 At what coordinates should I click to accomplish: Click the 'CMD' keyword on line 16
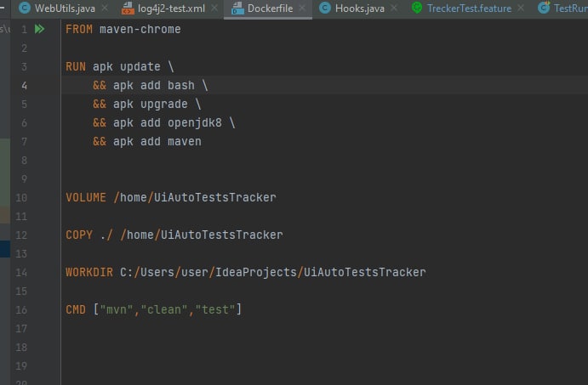[76, 309]
